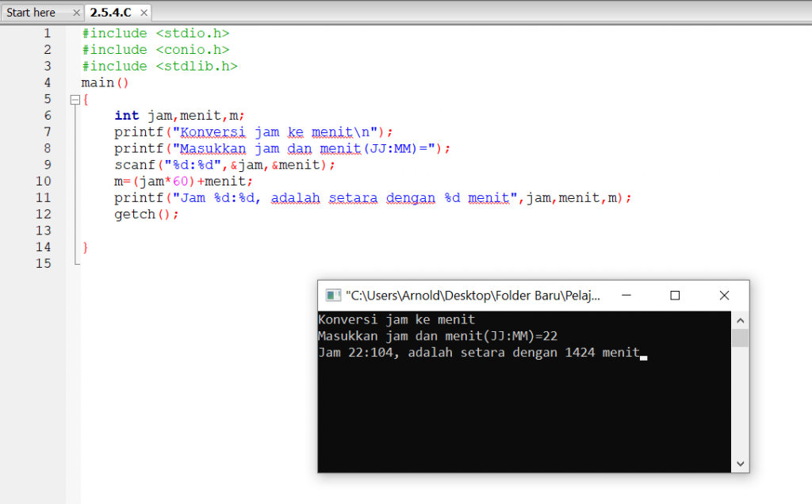Click the closing brace on line 14
The height and width of the screenshot is (504, 812).
pyautogui.click(x=86, y=248)
